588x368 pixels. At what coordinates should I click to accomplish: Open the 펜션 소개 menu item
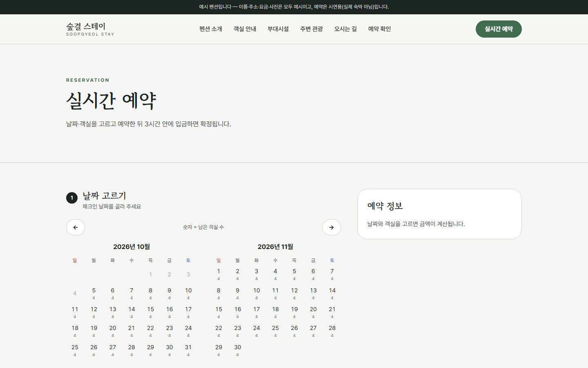[211, 29]
